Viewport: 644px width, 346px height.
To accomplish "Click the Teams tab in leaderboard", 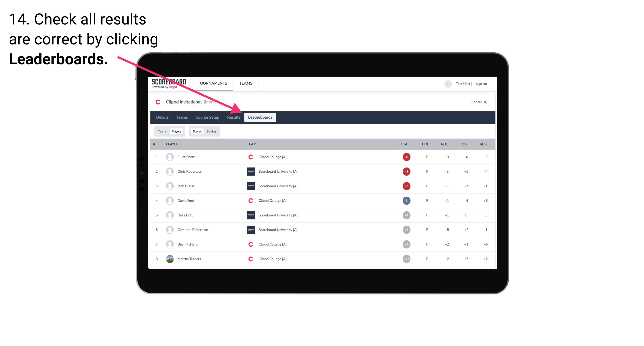I will (x=162, y=131).
